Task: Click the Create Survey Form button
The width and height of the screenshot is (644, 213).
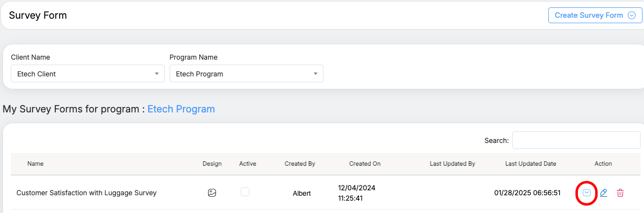Action: 589,15
